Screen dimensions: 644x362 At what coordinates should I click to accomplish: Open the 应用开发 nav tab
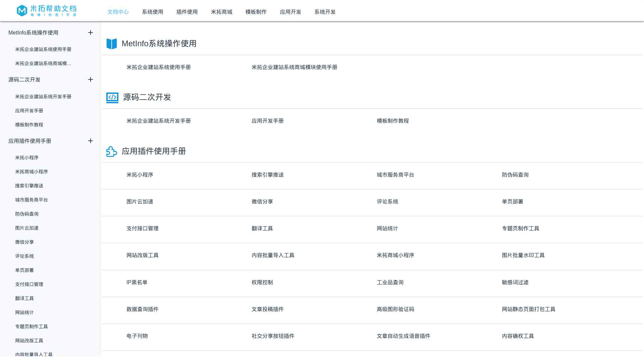(291, 12)
